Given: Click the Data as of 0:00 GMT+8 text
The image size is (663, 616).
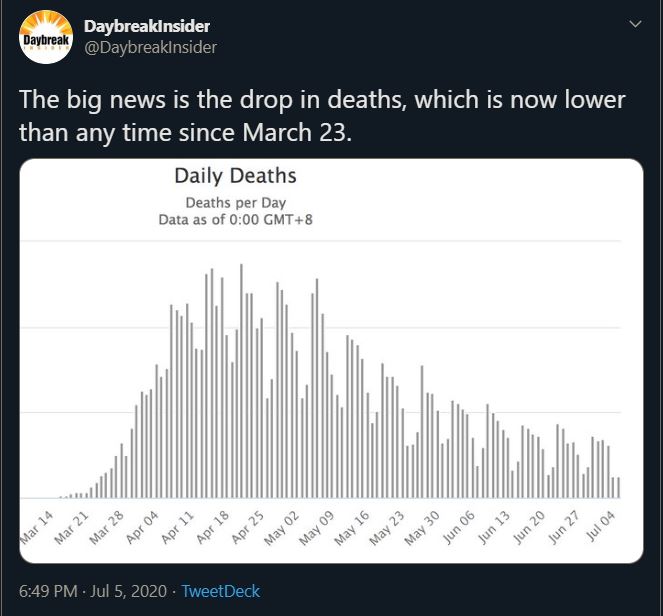Looking at the screenshot, I should pyautogui.click(x=236, y=220).
